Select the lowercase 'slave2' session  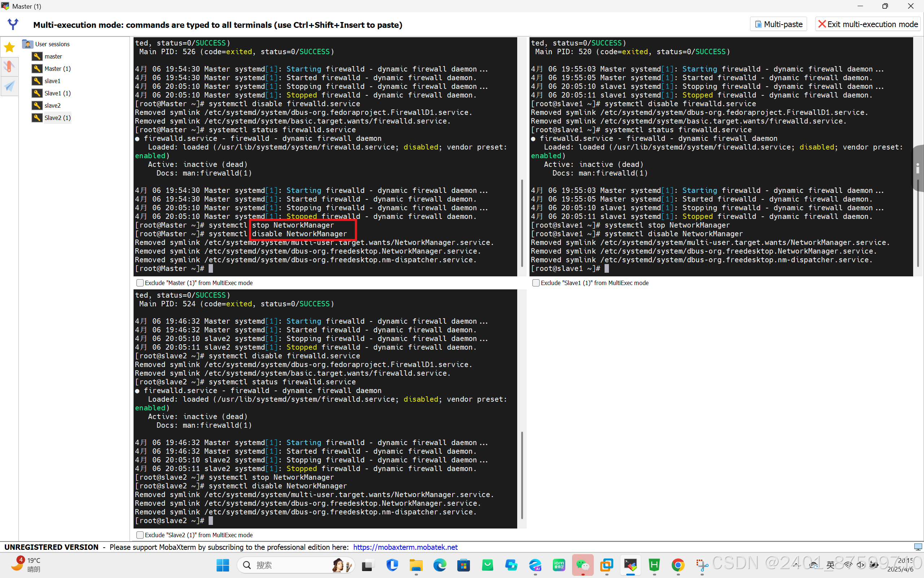point(47,105)
